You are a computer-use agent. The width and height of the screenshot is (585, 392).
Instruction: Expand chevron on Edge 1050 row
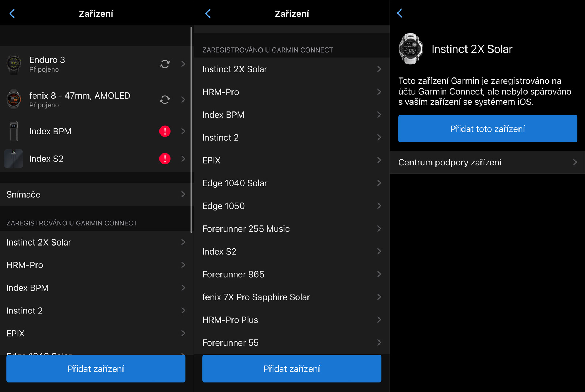(x=379, y=206)
